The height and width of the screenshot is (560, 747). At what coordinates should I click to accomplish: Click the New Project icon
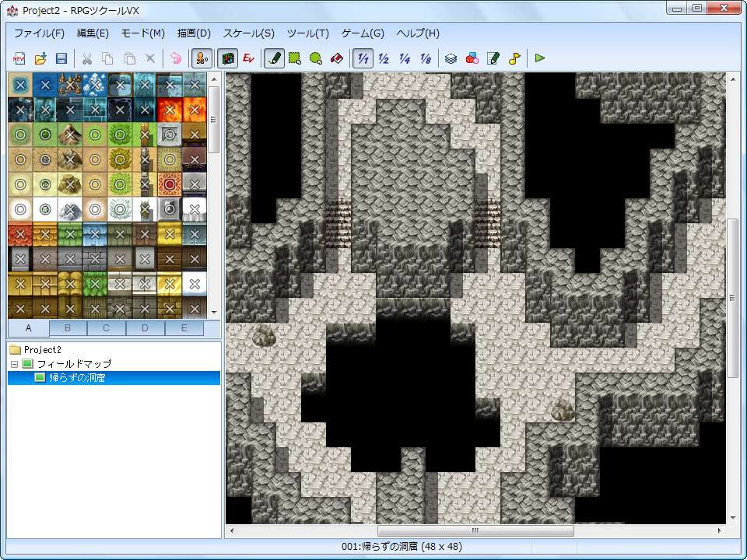click(x=19, y=58)
